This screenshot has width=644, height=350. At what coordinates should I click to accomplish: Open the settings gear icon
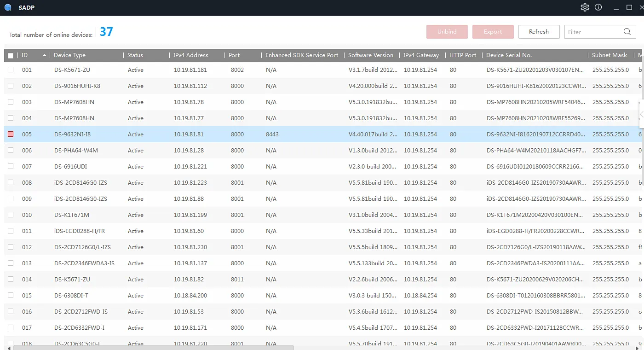click(585, 7)
